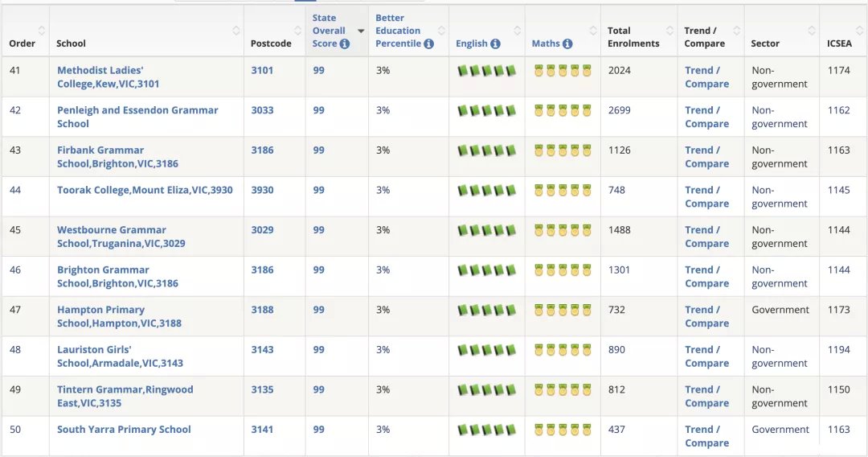Sort table by Trend / Compare arrows
This screenshot has width=868, height=457.
(x=736, y=31)
